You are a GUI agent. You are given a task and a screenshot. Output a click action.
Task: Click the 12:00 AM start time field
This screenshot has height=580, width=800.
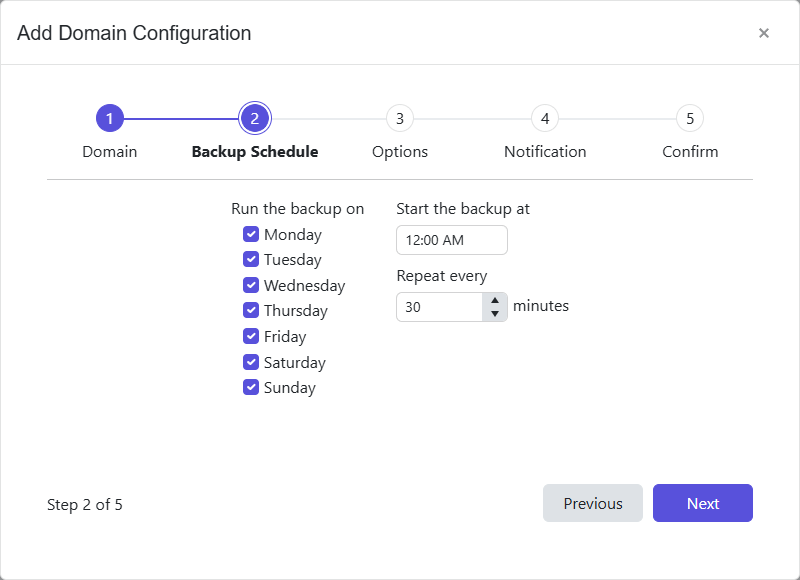(x=451, y=240)
